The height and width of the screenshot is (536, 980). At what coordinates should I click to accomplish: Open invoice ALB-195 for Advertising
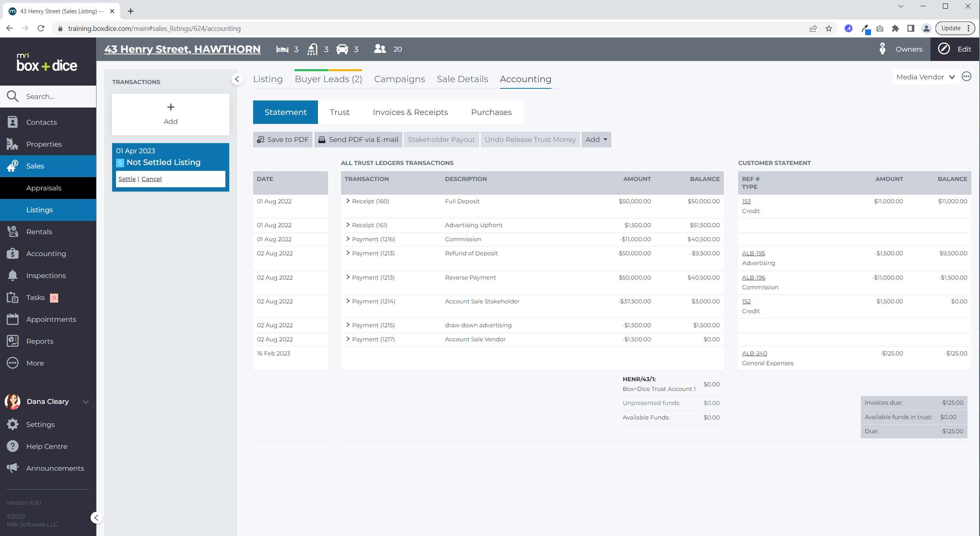(753, 253)
